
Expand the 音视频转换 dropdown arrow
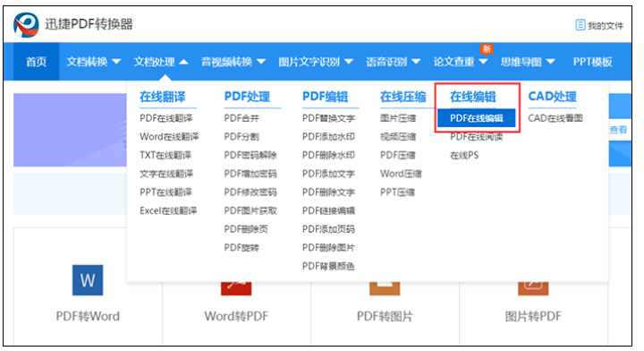tap(261, 62)
